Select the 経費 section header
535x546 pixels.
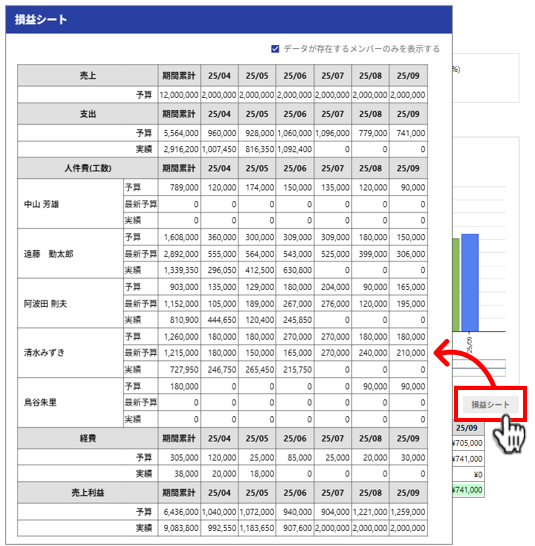pyautogui.click(x=87, y=438)
